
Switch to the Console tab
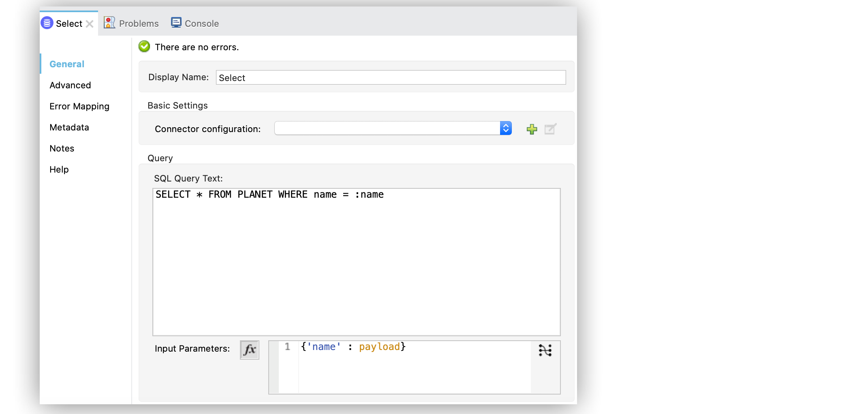(x=201, y=23)
